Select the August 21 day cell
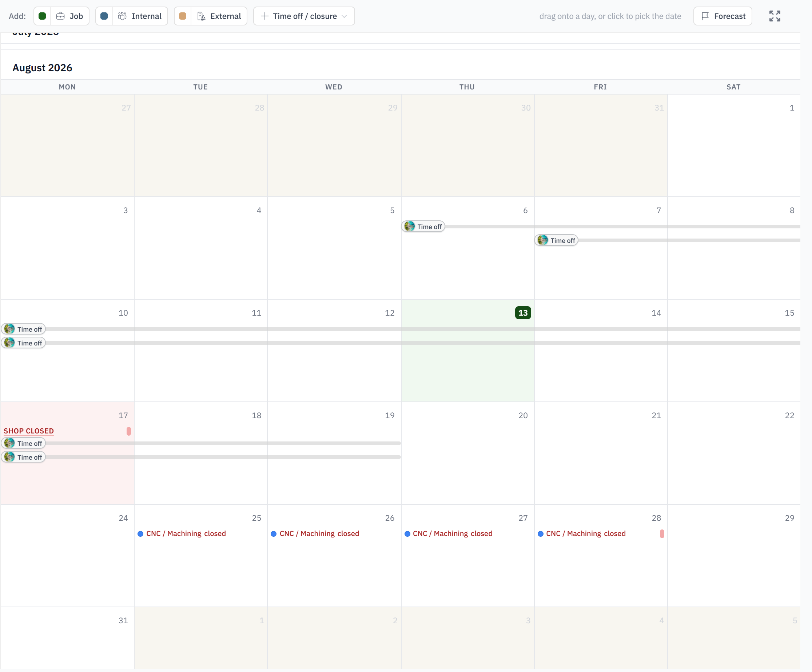This screenshot has height=672, width=812. [x=601, y=453]
